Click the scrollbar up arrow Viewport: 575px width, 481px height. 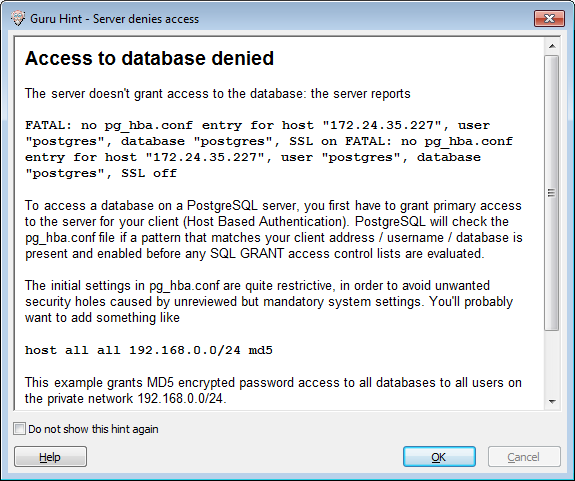(x=552, y=46)
